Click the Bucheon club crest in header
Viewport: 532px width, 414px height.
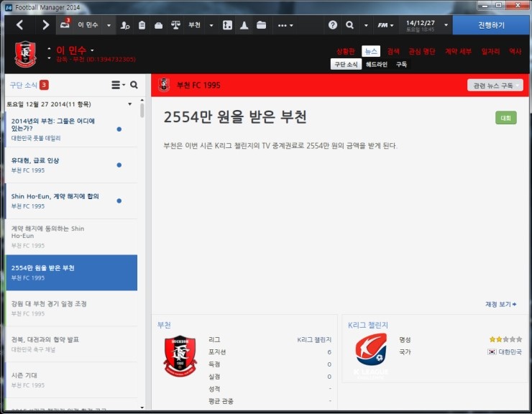tap(25, 54)
